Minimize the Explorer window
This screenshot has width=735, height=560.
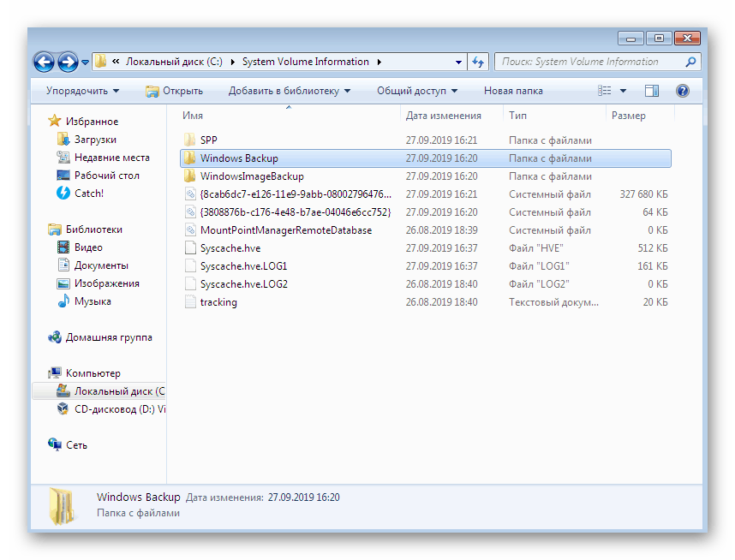point(631,39)
